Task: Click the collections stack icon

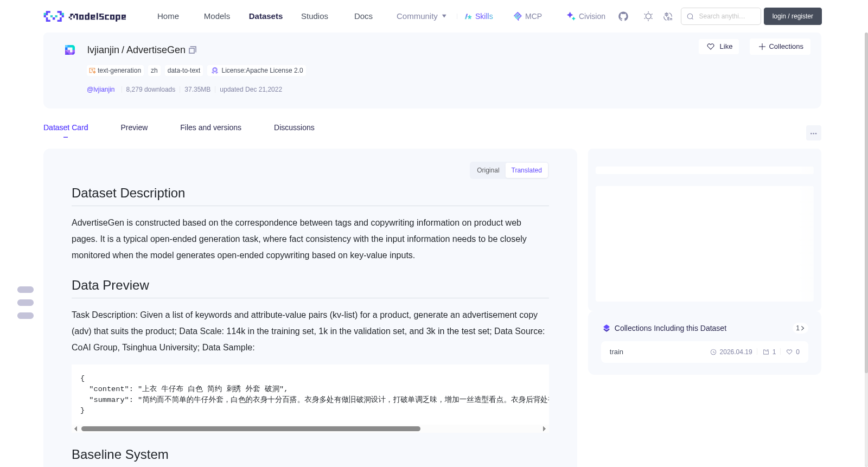Action: pos(607,328)
